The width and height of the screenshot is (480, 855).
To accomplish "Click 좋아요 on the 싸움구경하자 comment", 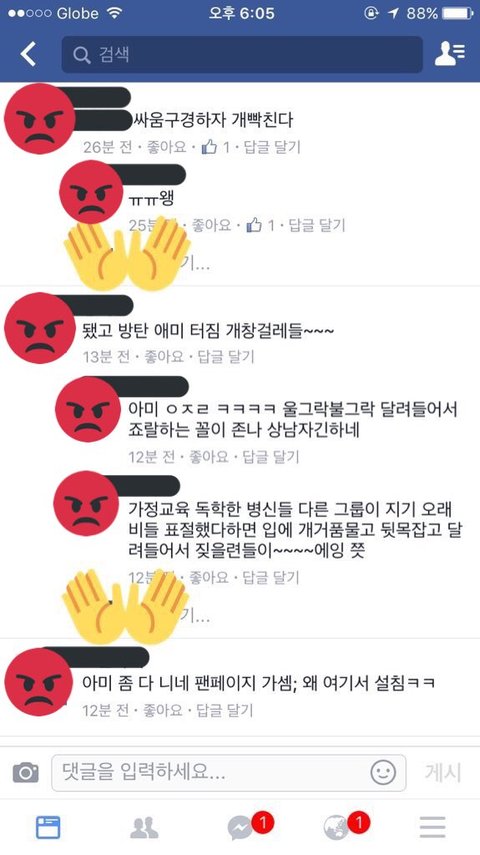I will point(166,147).
